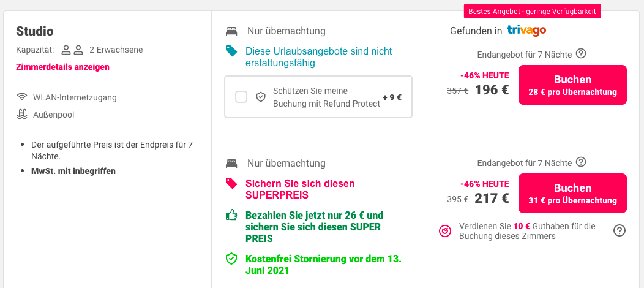Book the 196 € offer with Buchen
This screenshot has height=288, width=644.
click(x=572, y=85)
